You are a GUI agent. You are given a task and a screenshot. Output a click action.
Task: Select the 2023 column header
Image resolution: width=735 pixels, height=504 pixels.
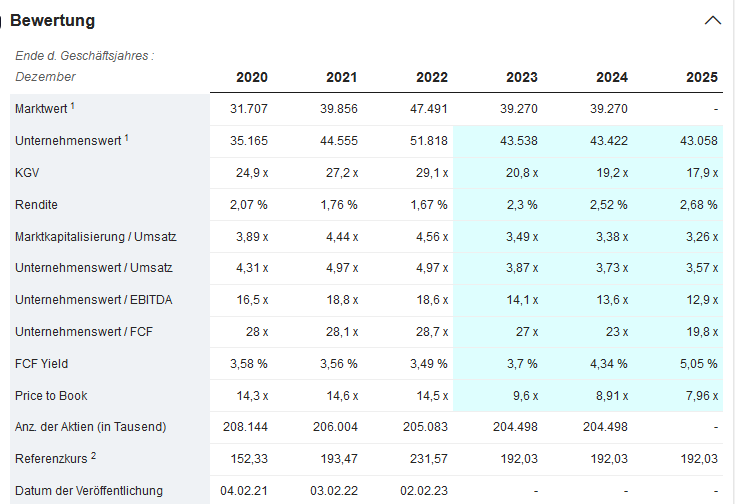[x=521, y=78]
